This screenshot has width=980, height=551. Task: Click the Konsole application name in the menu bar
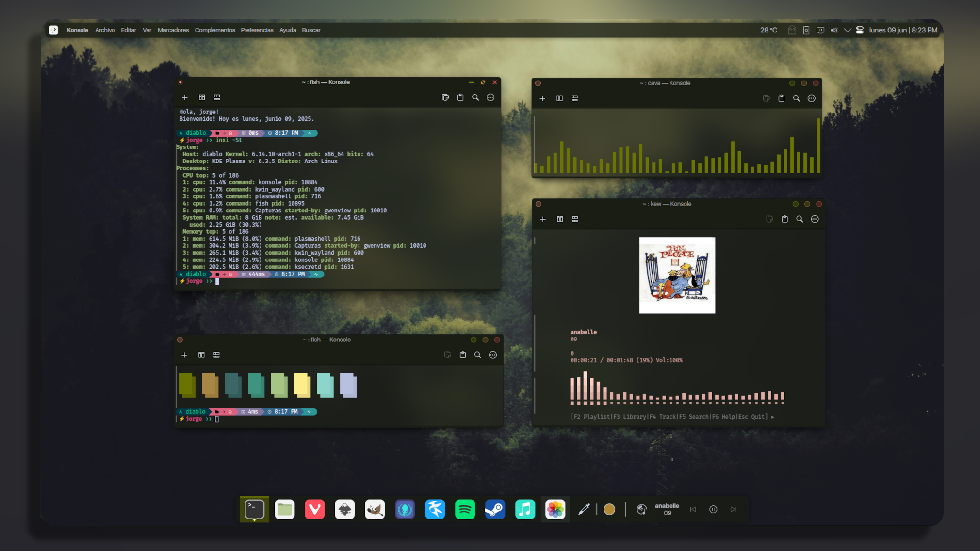[78, 30]
